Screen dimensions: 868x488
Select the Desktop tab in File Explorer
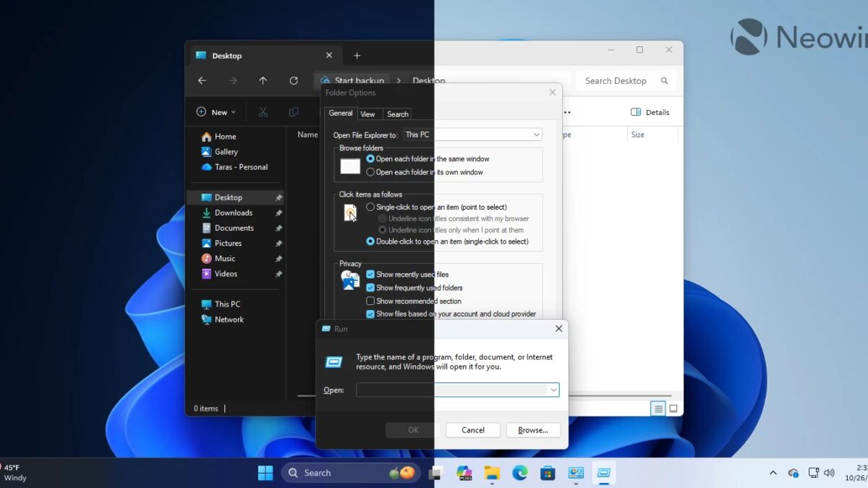(264, 56)
